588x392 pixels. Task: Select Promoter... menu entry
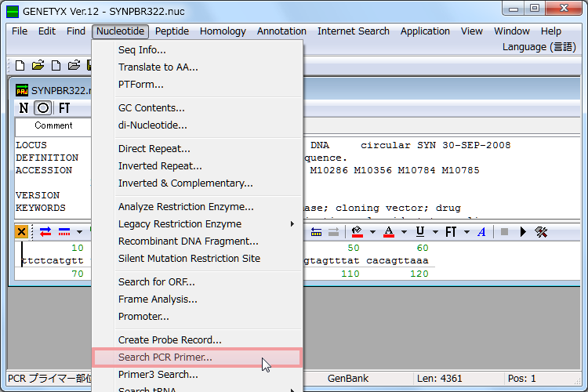pos(198,317)
